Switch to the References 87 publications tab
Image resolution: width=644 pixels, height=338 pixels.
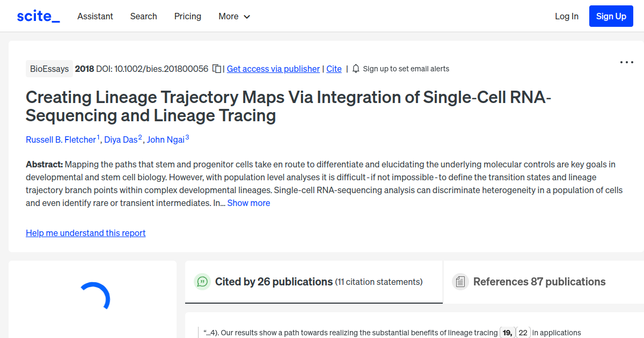539,281
